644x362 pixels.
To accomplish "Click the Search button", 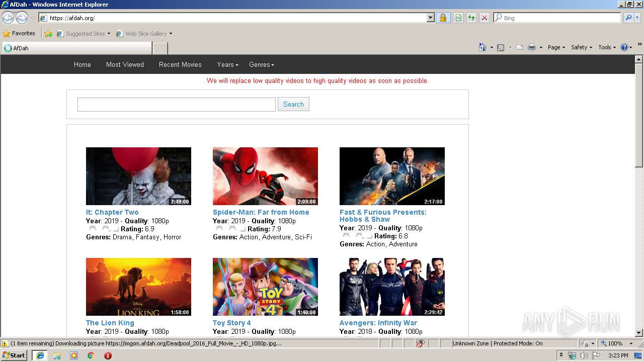I will [293, 104].
